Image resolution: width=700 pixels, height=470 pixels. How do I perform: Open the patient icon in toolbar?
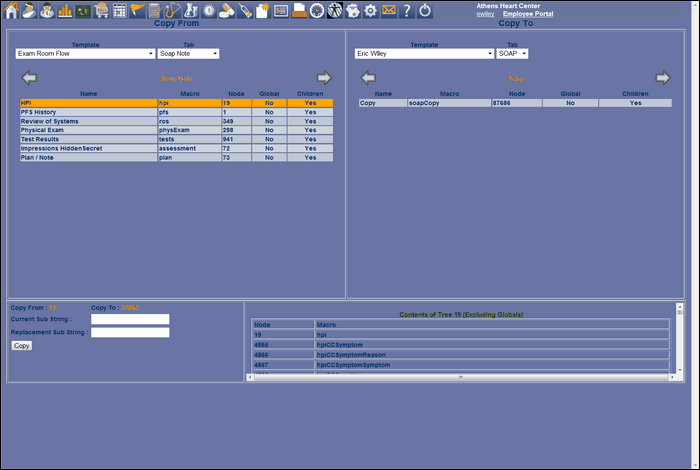29,10
